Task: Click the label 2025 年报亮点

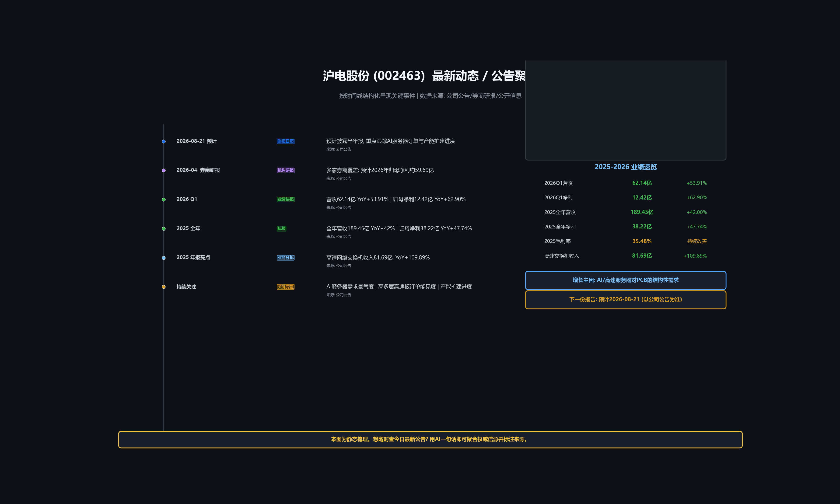Action: pyautogui.click(x=193, y=257)
